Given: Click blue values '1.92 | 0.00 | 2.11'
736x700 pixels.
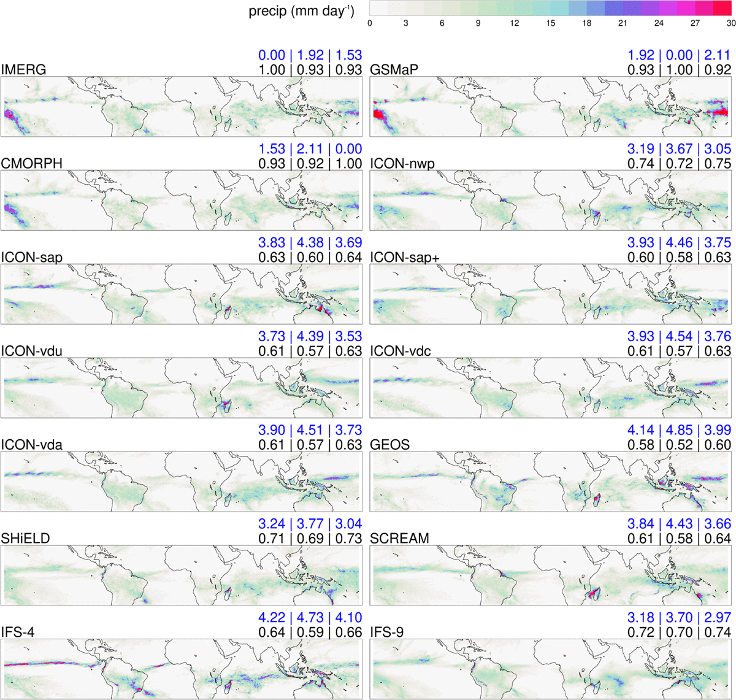Looking at the screenshot, I should (x=679, y=56).
